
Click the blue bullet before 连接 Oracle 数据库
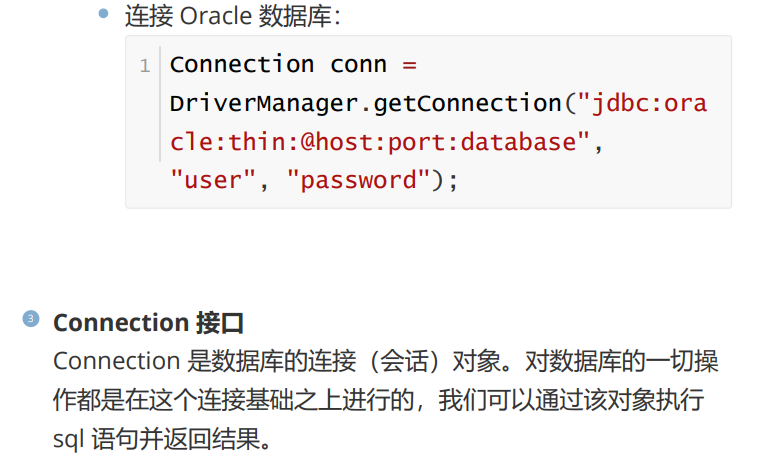tap(104, 14)
